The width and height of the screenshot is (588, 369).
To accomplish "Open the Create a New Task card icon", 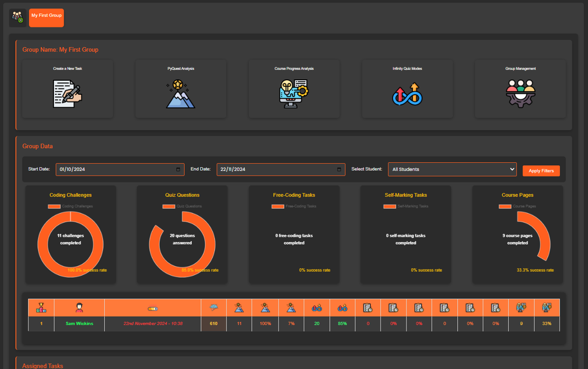I will tap(67, 94).
